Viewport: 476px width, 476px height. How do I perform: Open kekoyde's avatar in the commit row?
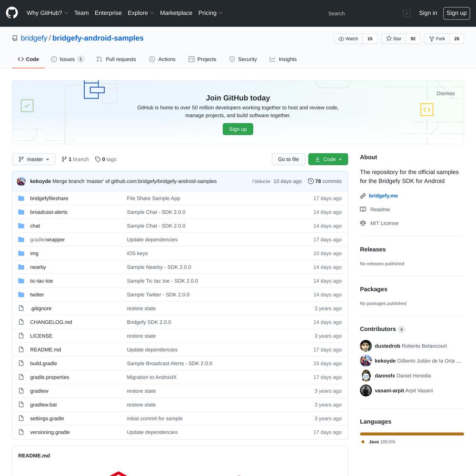click(x=21, y=181)
